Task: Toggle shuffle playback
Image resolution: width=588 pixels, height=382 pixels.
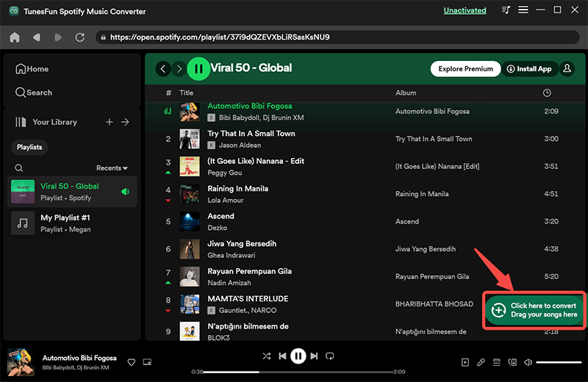Action: 267,356
